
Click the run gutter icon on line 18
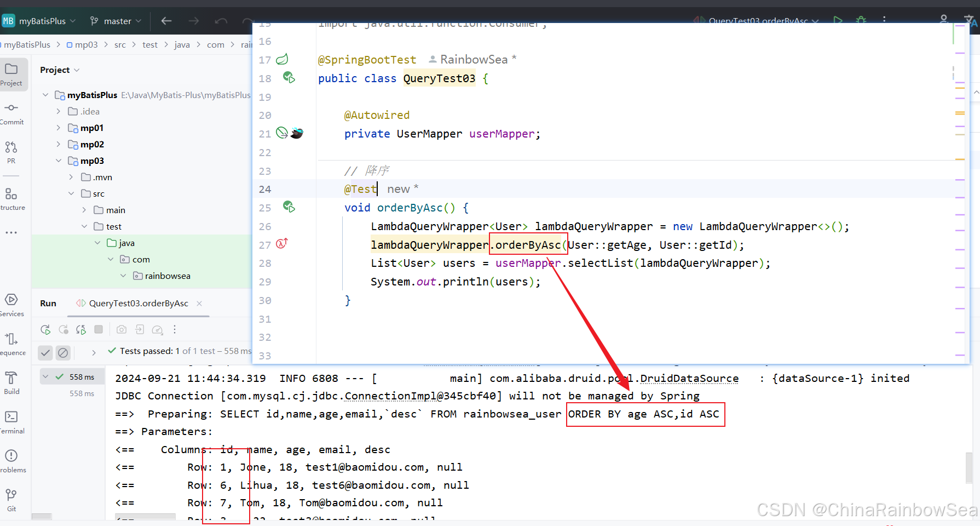click(x=289, y=77)
